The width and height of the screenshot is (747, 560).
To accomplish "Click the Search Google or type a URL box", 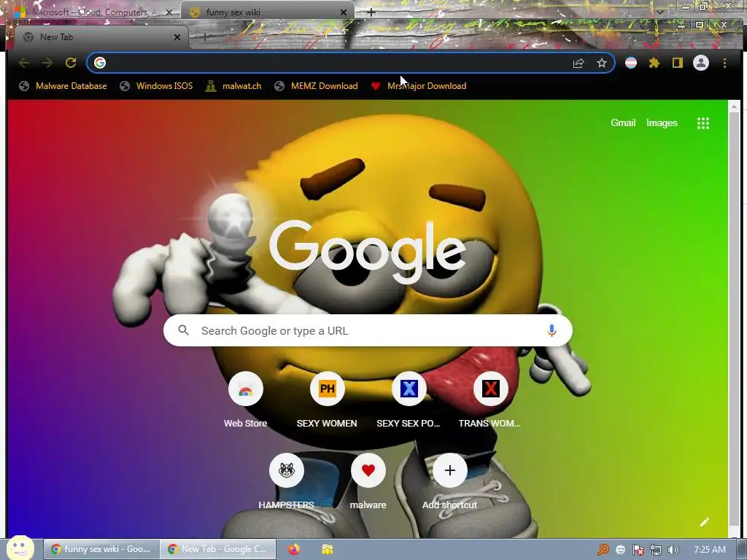I will click(368, 330).
